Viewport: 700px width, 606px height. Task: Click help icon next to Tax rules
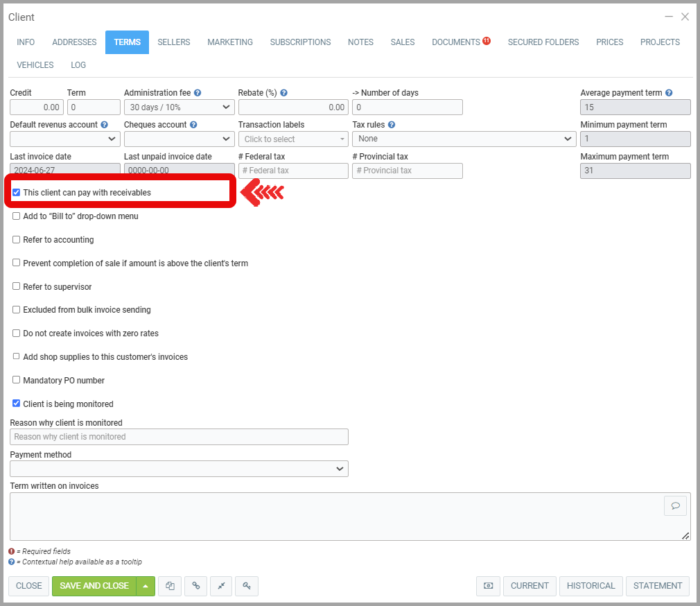tap(392, 125)
